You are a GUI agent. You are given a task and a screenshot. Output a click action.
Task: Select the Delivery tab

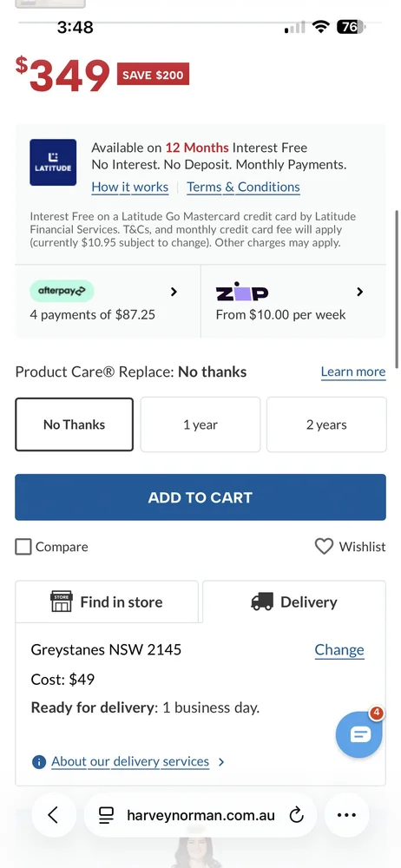[x=294, y=602]
